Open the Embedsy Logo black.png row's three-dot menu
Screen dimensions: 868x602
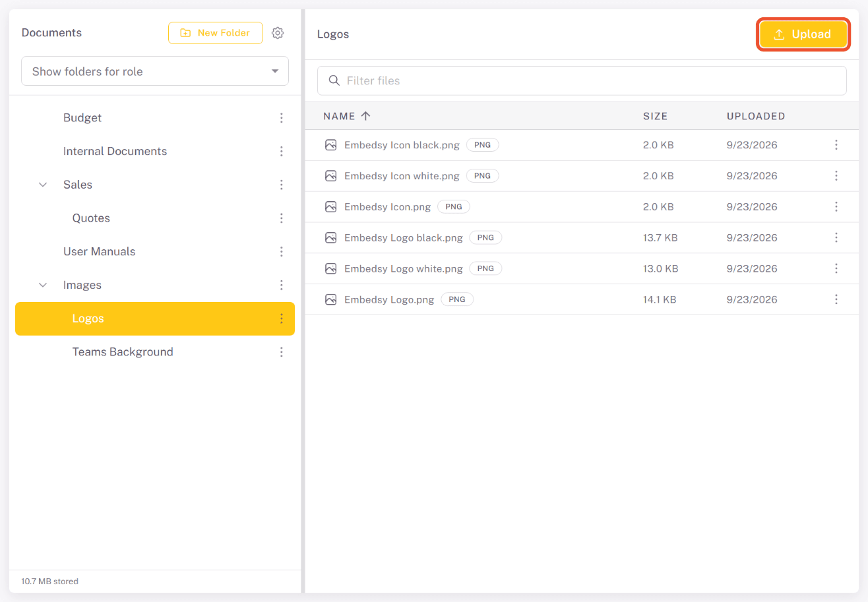tap(836, 238)
